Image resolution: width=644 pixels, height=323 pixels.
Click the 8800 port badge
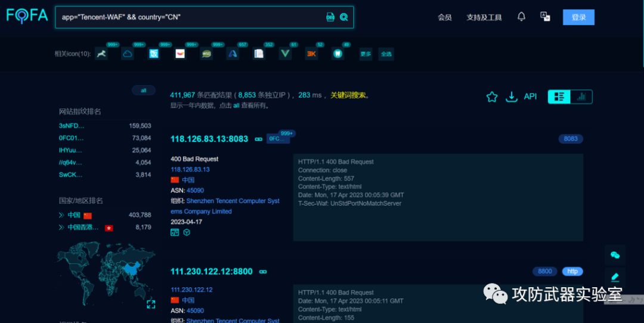544,271
